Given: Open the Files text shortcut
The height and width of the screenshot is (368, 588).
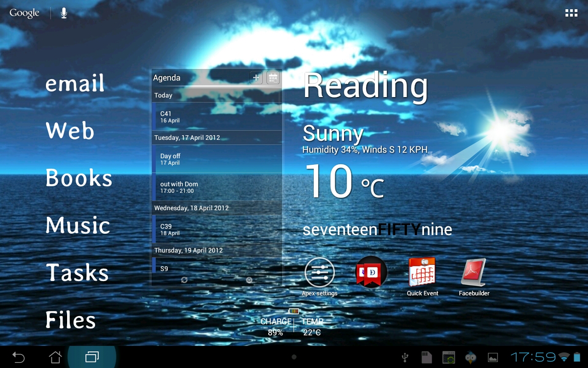Looking at the screenshot, I should pos(70,320).
